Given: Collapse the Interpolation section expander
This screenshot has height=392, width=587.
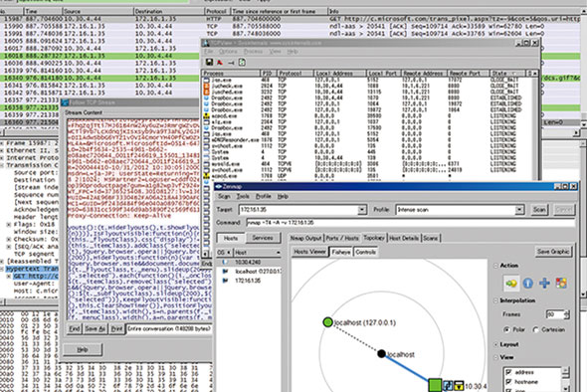Looking at the screenshot, I should click(495, 300).
